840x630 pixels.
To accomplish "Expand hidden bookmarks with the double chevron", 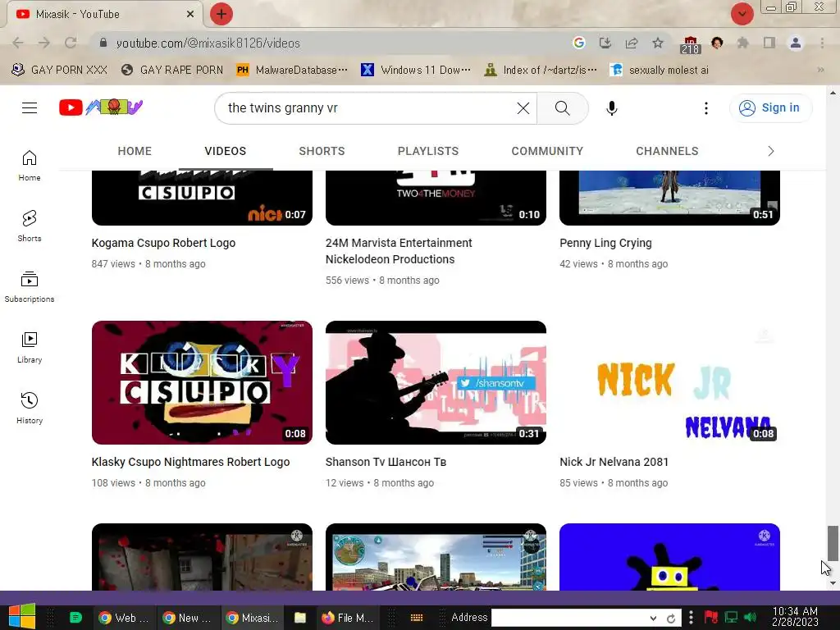I will (820, 70).
